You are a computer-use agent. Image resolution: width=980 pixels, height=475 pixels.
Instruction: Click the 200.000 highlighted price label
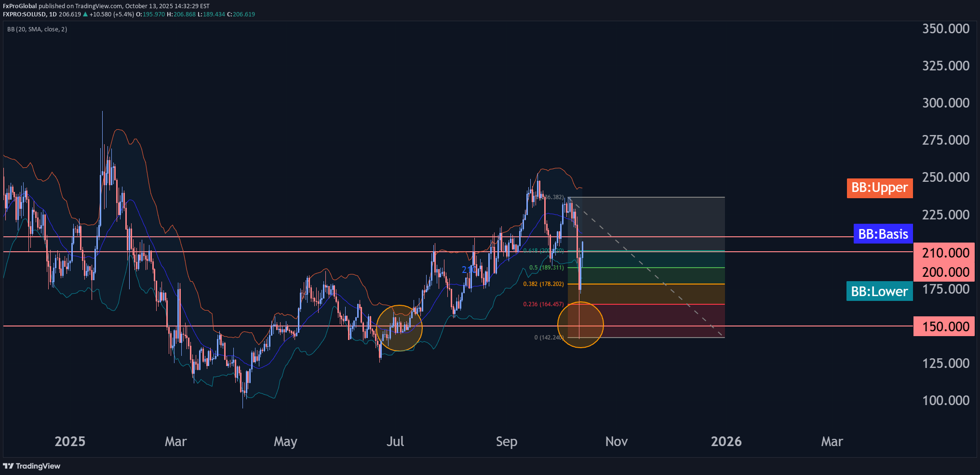(945, 272)
